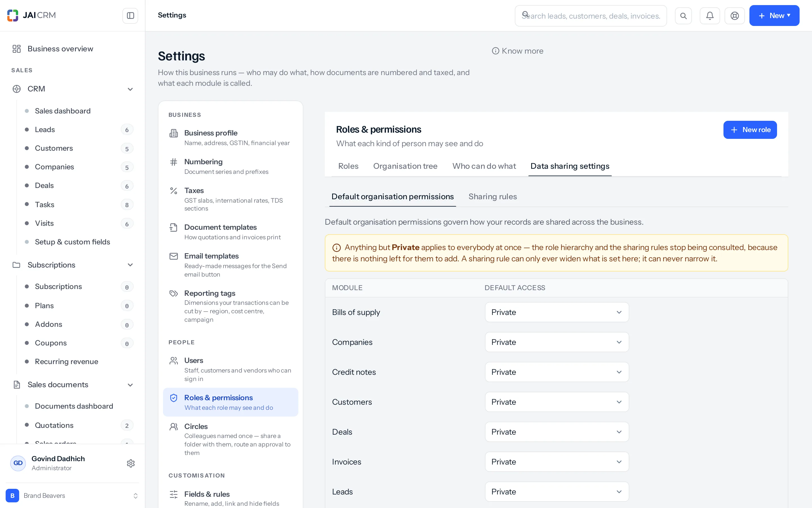
Task: Open Numbering hash icon
Action: click(173, 162)
